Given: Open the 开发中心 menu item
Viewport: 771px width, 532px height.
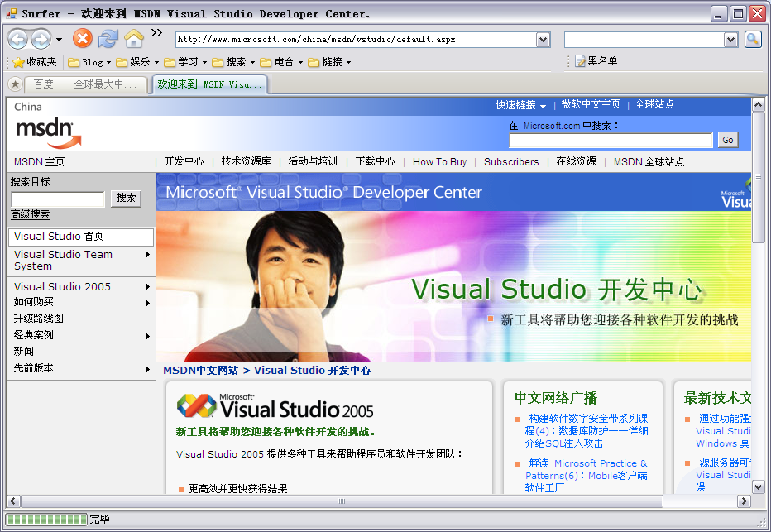Looking at the screenshot, I should click(x=184, y=161).
